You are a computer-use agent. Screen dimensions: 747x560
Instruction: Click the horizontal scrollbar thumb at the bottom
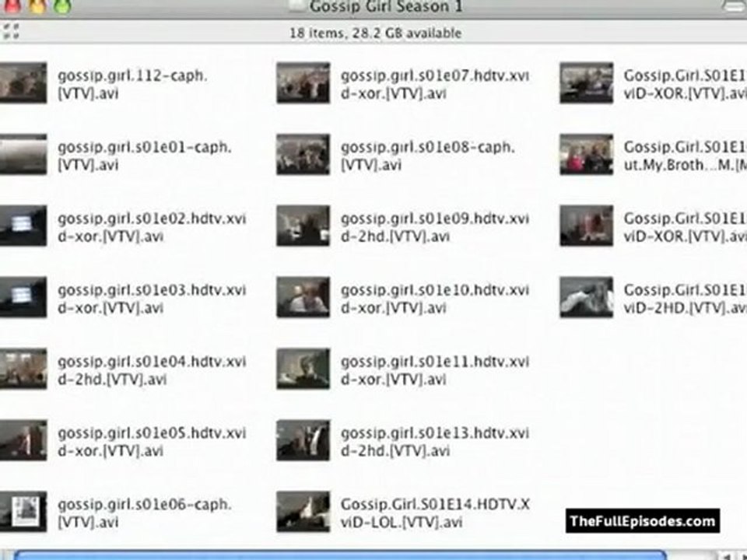click(x=340, y=555)
